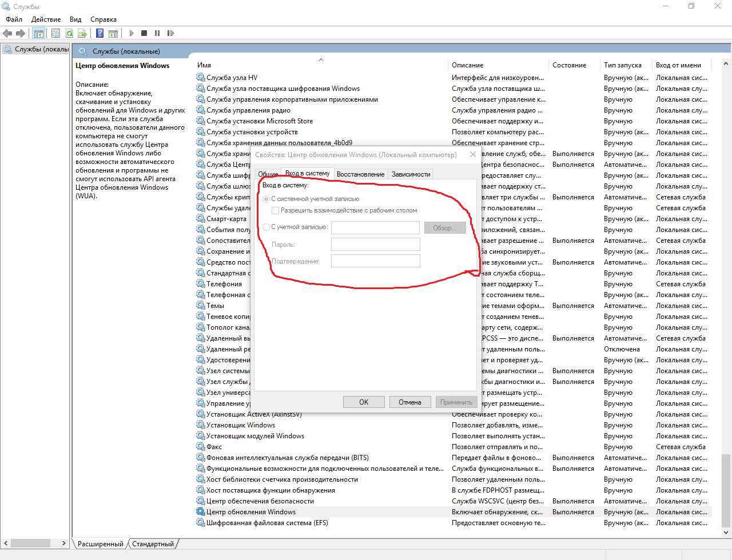Select the С учетной записью radio button
The width and height of the screenshot is (732, 560).
[x=266, y=227]
